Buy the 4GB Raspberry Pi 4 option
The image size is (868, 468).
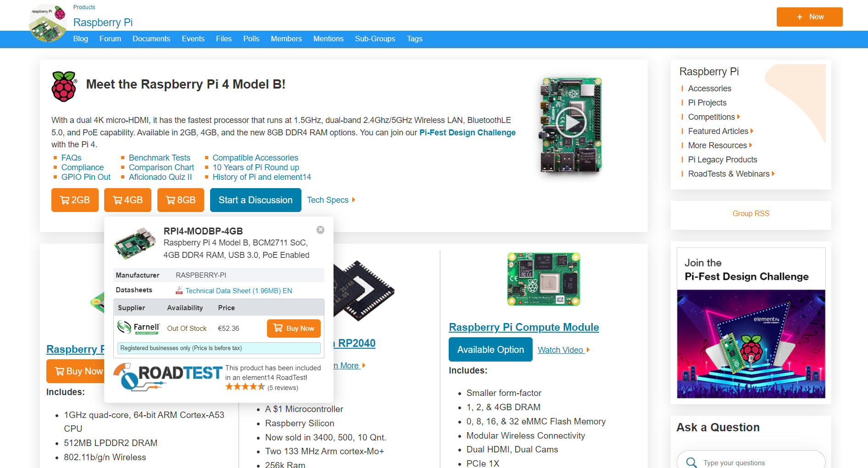click(x=128, y=200)
